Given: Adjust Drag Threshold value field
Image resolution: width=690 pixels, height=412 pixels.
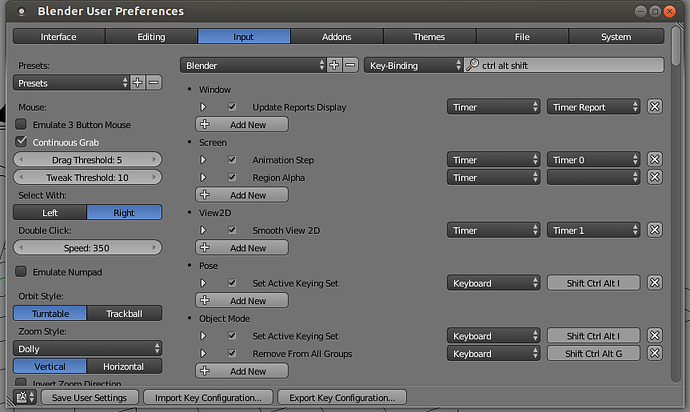Looking at the screenshot, I should click(x=88, y=159).
